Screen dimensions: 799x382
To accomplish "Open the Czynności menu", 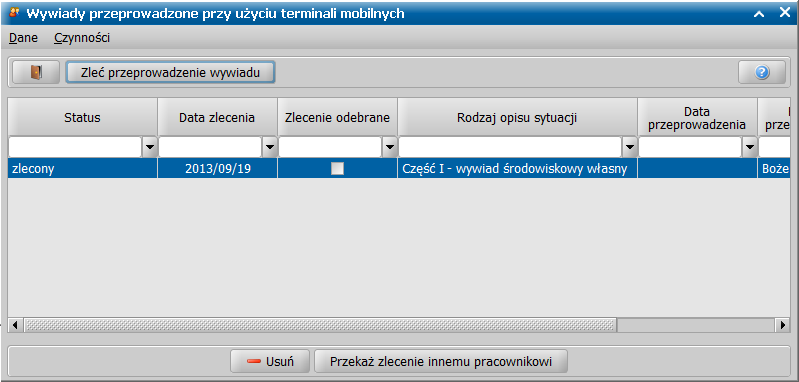I will pyautogui.click(x=82, y=38).
